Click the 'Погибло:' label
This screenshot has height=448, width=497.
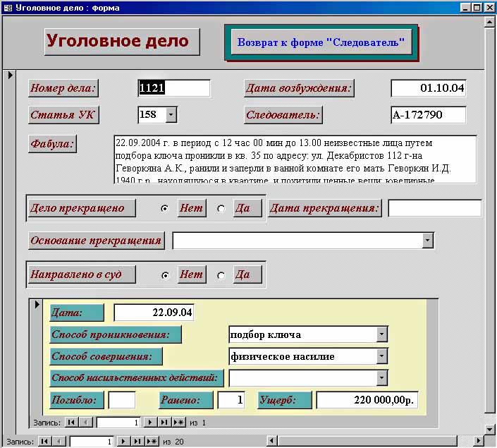77,400
